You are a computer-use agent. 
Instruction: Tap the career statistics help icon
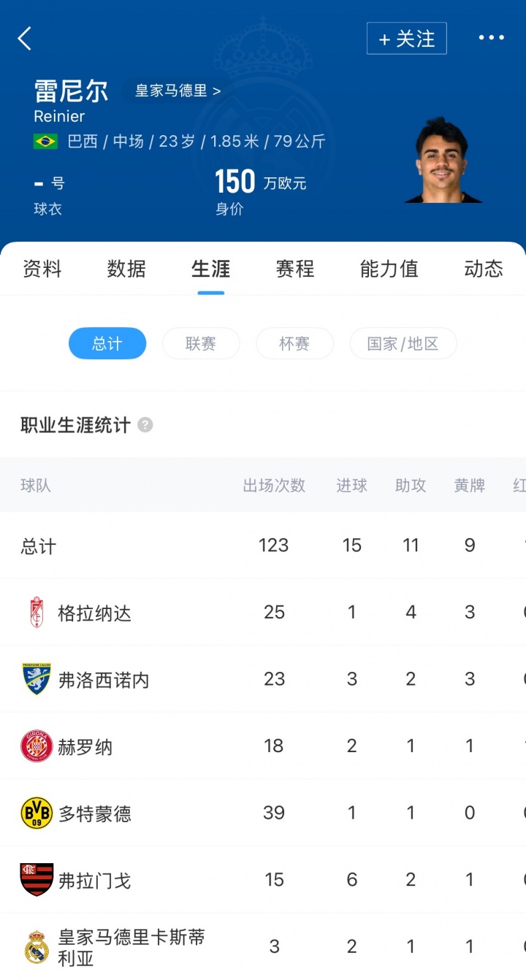click(145, 425)
